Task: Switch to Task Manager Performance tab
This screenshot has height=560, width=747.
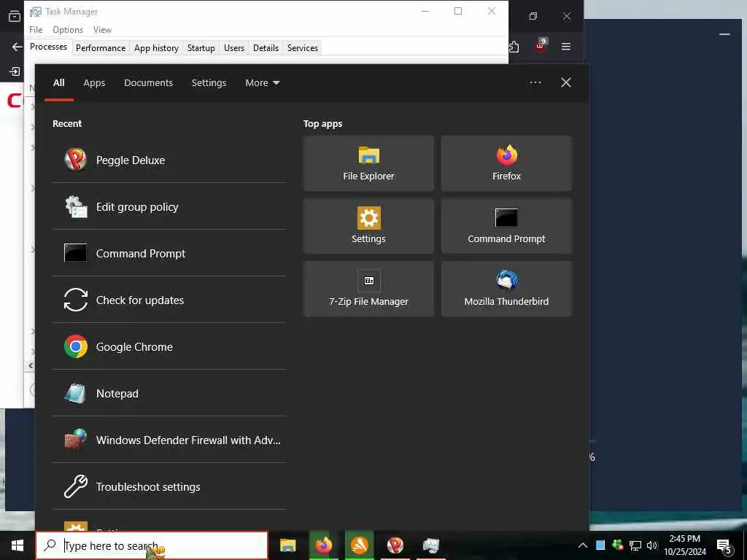Action: point(101,48)
